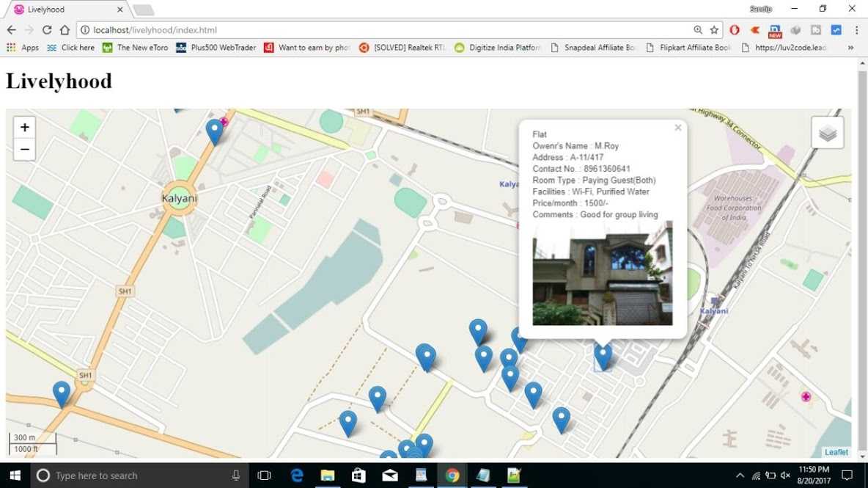
Task: Click the Leaflet attribution link
Action: [836, 452]
